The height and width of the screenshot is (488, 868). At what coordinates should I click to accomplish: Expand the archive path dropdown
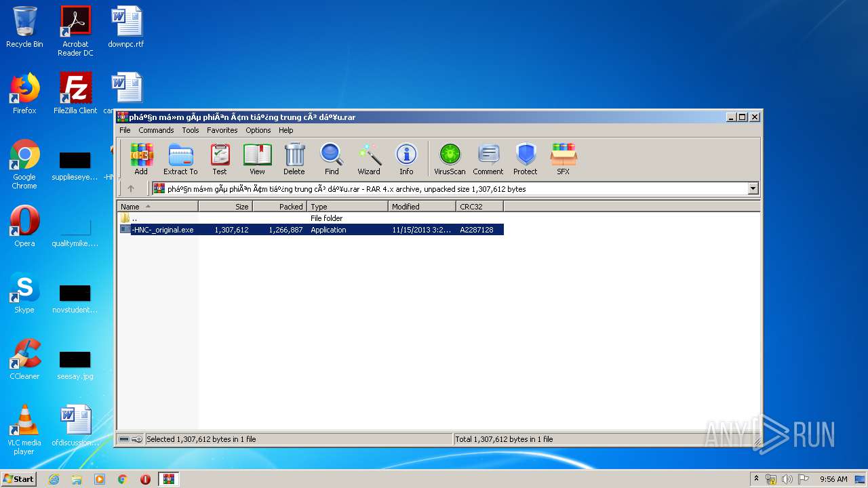tap(753, 189)
